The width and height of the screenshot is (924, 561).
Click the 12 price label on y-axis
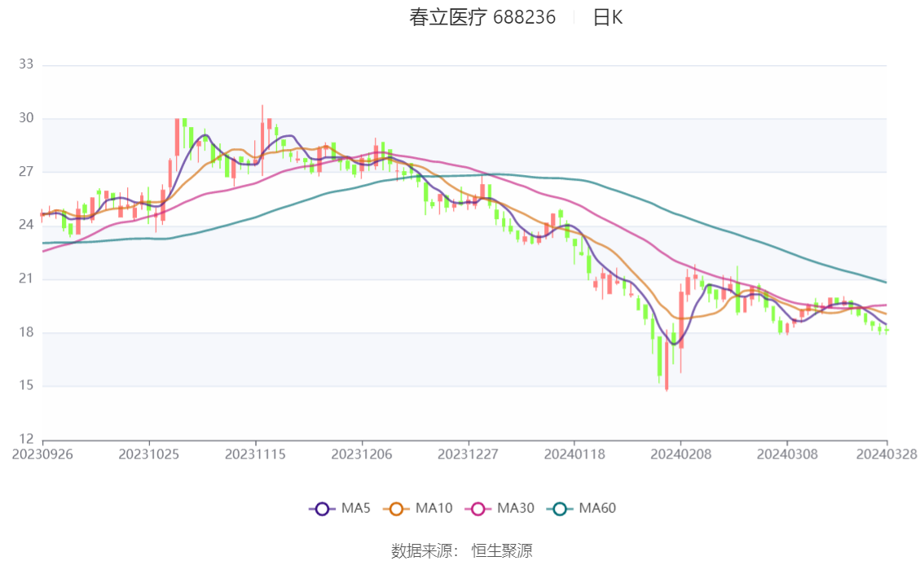coord(25,439)
